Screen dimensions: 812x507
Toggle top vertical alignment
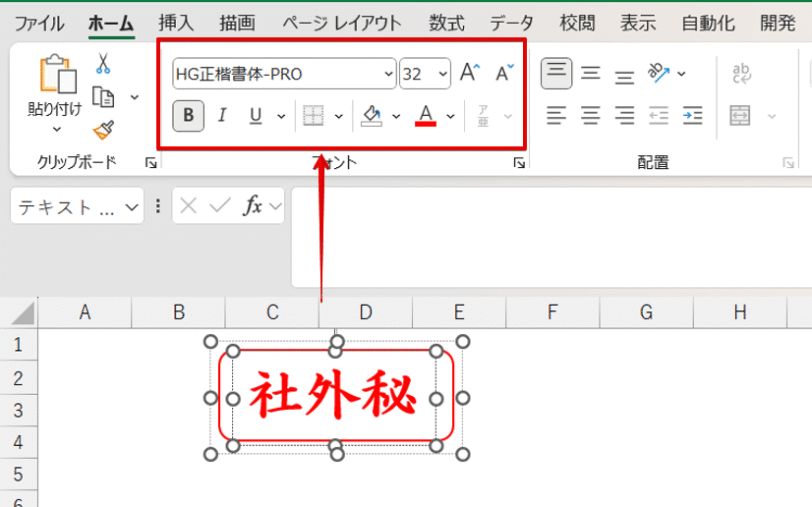[556, 73]
